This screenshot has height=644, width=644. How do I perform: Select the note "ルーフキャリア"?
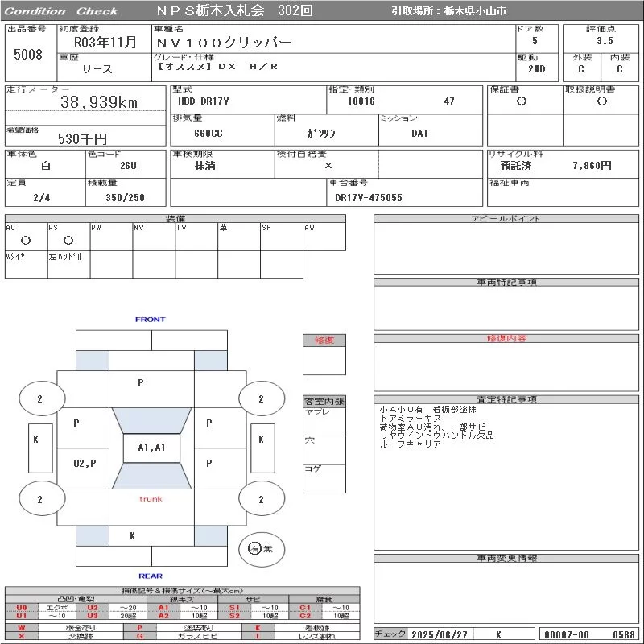[410, 444]
